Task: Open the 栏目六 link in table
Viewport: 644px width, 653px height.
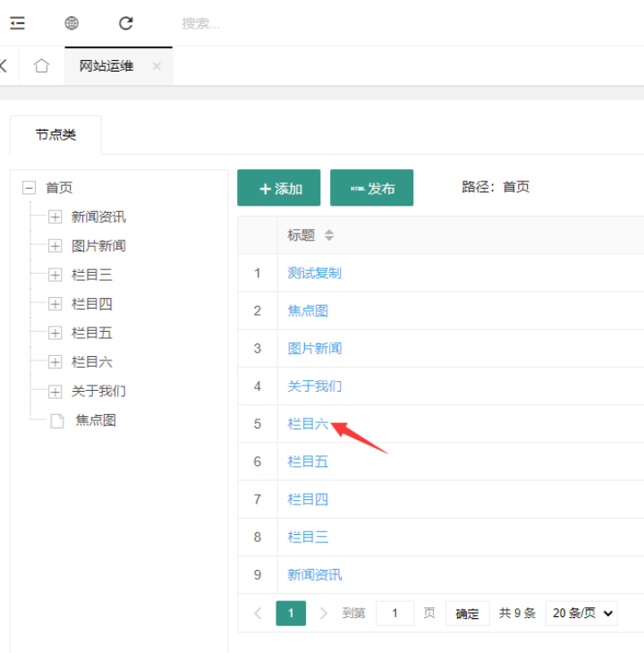Action: [x=308, y=424]
